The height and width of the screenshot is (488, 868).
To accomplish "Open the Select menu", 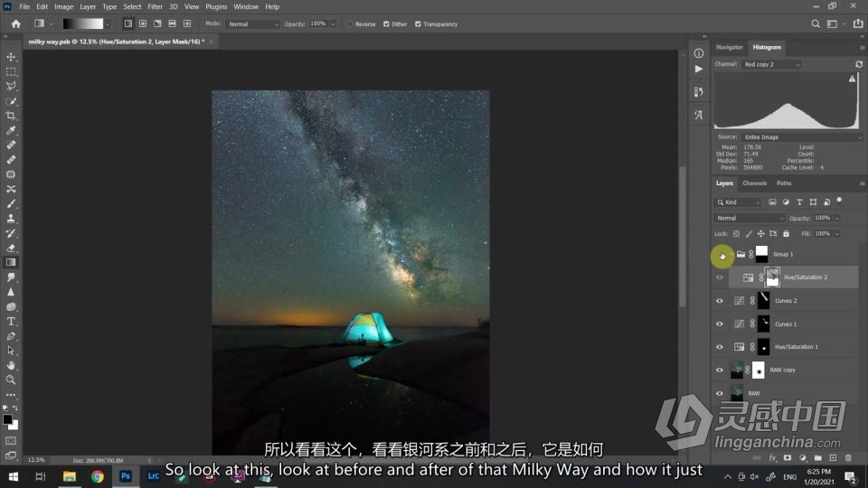I will tap(132, 6).
